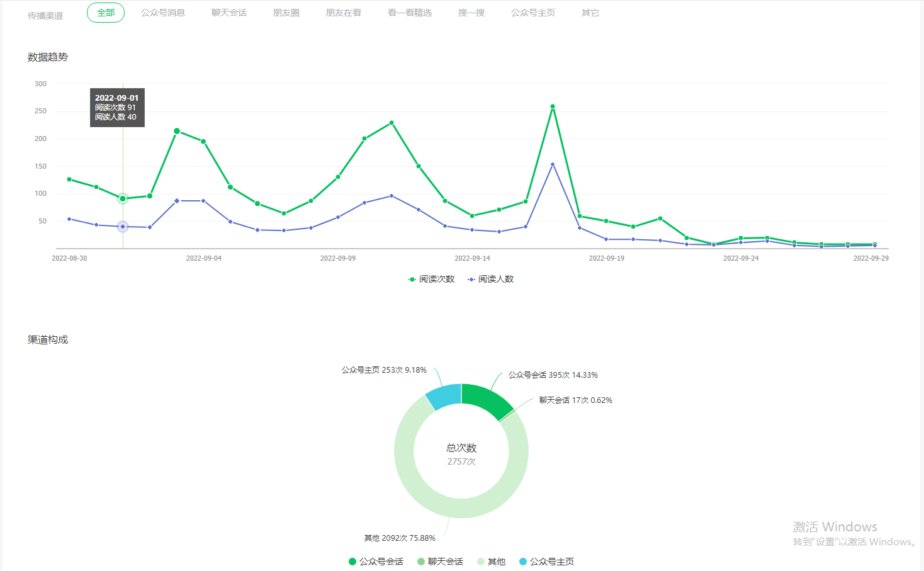Click the 公众号主页 253次 9.18% label

click(x=384, y=370)
